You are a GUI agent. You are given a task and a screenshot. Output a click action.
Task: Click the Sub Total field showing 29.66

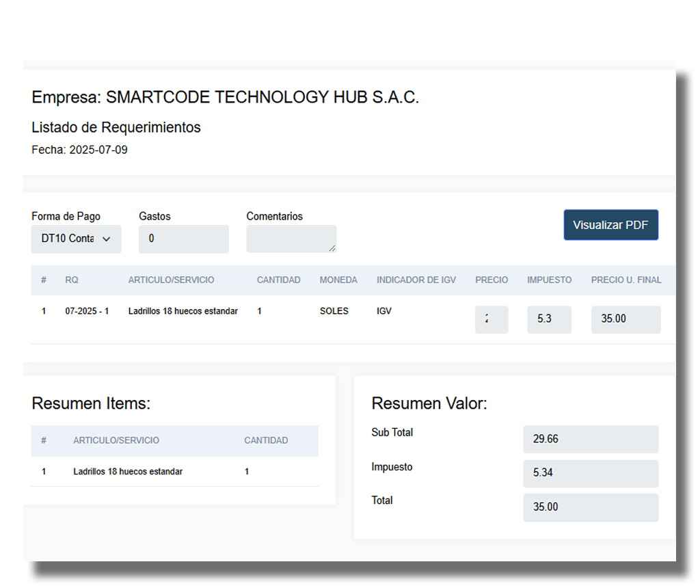point(590,439)
